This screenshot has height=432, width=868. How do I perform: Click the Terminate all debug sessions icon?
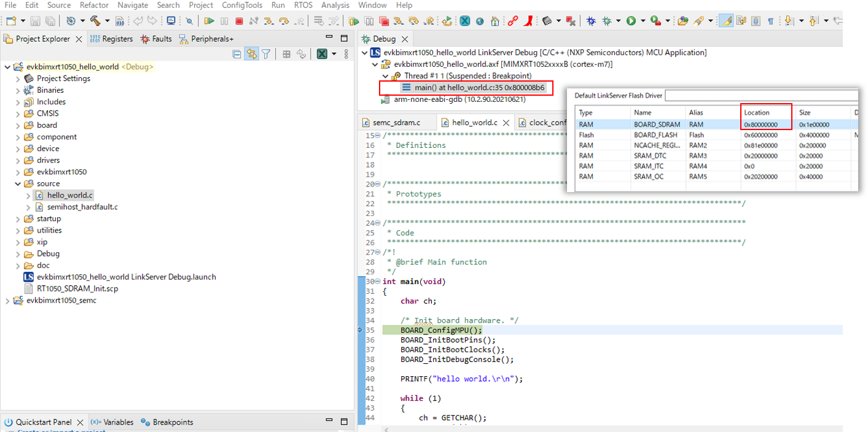click(383, 21)
